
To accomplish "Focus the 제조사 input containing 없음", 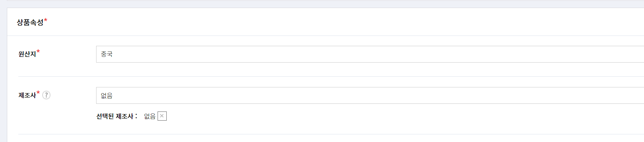I will point(370,95).
